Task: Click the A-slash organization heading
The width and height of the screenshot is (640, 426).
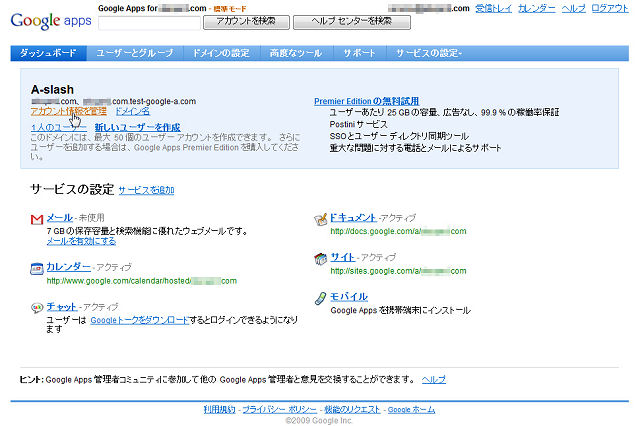Action: pyautogui.click(x=52, y=89)
